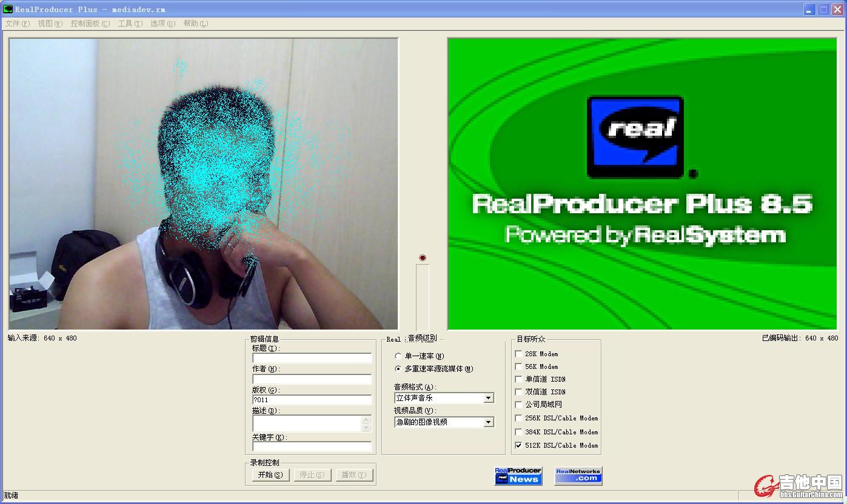Click the 开始(S) record button
Viewport: 847px width, 504px height.
270,475
